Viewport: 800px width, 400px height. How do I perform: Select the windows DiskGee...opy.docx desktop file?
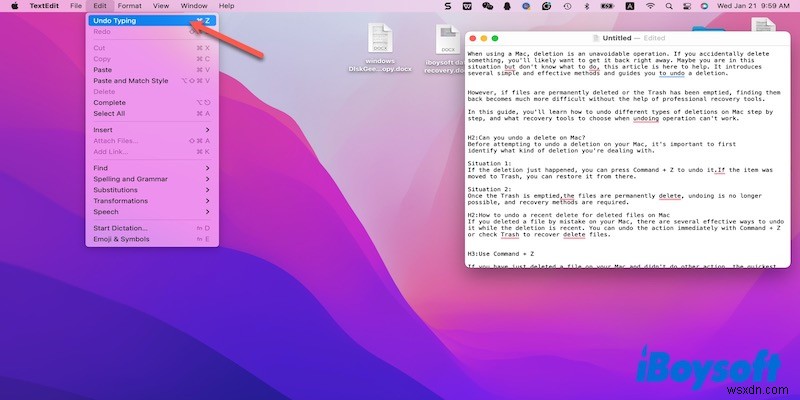[379, 49]
